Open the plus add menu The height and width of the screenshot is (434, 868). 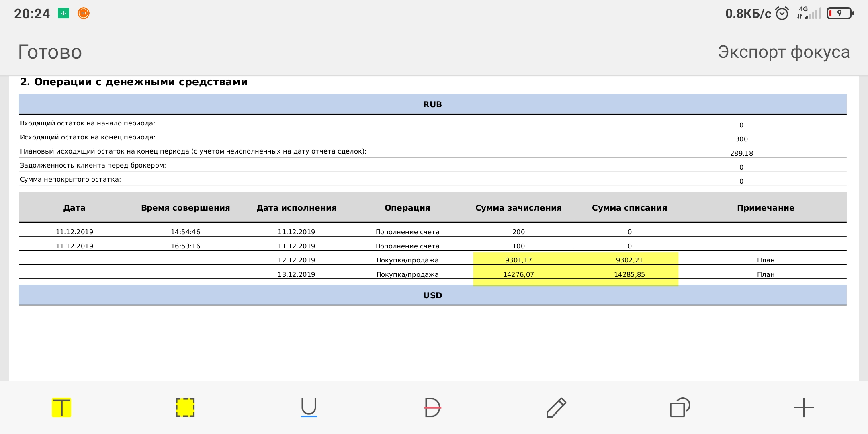[804, 407]
